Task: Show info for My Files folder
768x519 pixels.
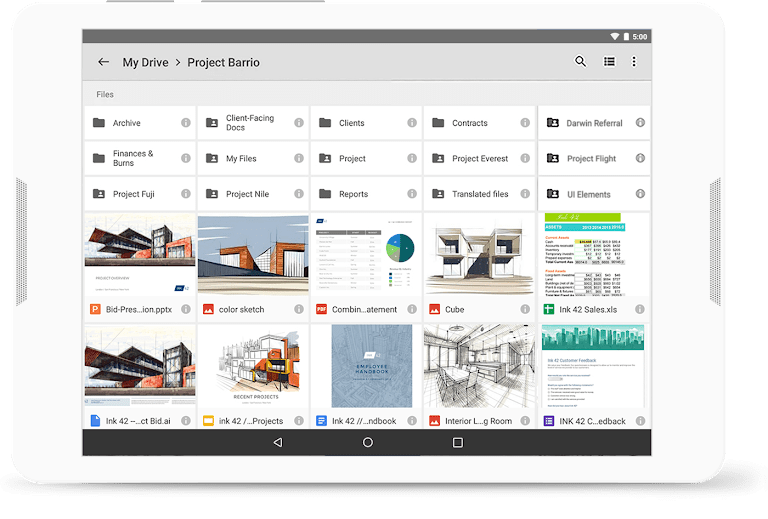Action: (299, 158)
